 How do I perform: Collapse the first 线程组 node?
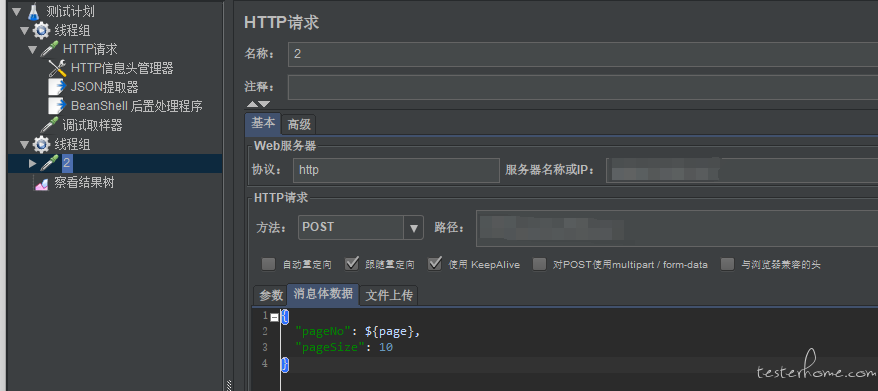[x=24, y=30]
